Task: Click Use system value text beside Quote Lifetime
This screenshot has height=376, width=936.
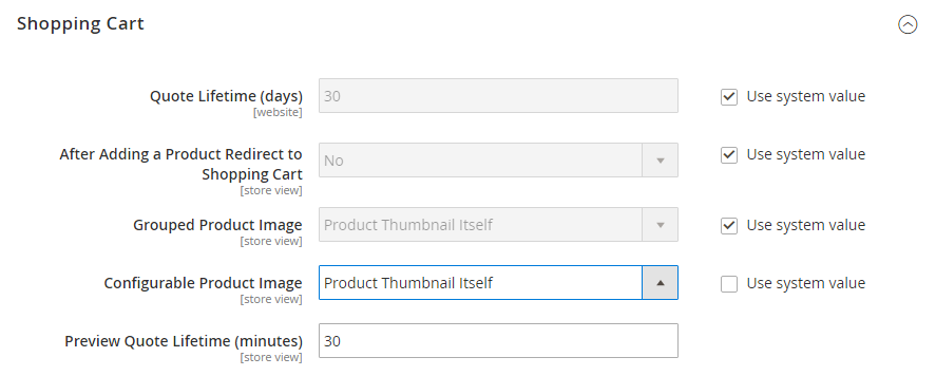Action: pyautogui.click(x=806, y=96)
